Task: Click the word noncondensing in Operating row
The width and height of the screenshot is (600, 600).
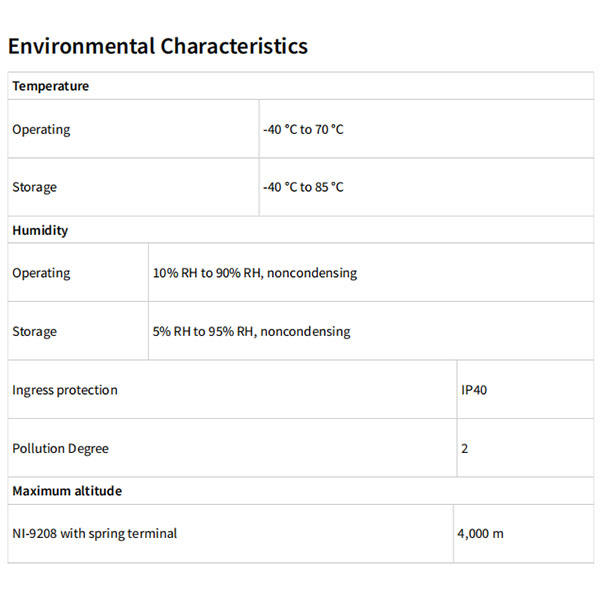Action: click(x=312, y=273)
